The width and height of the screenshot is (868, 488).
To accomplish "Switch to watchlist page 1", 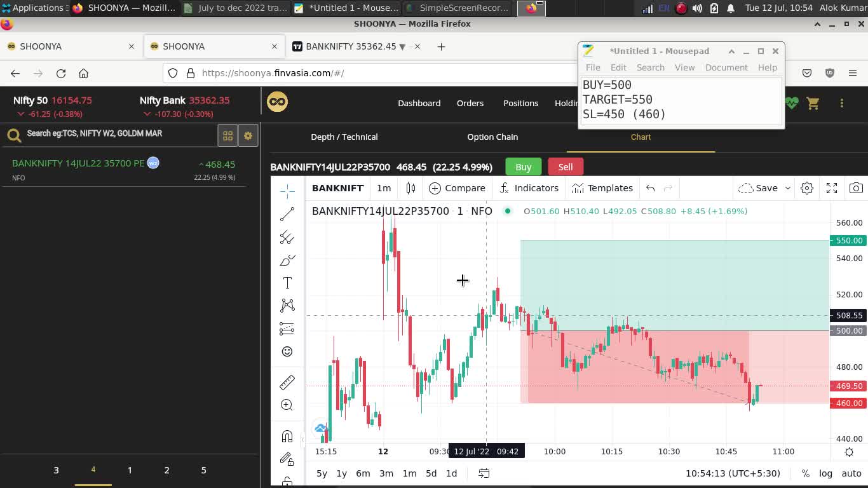I will pyautogui.click(x=130, y=470).
